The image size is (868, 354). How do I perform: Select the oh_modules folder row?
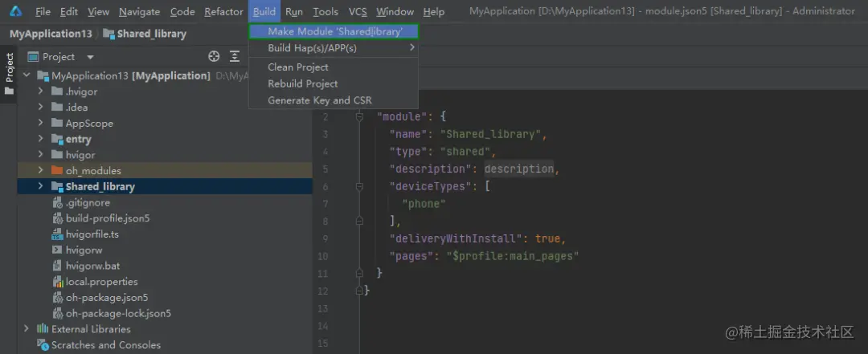(165, 170)
